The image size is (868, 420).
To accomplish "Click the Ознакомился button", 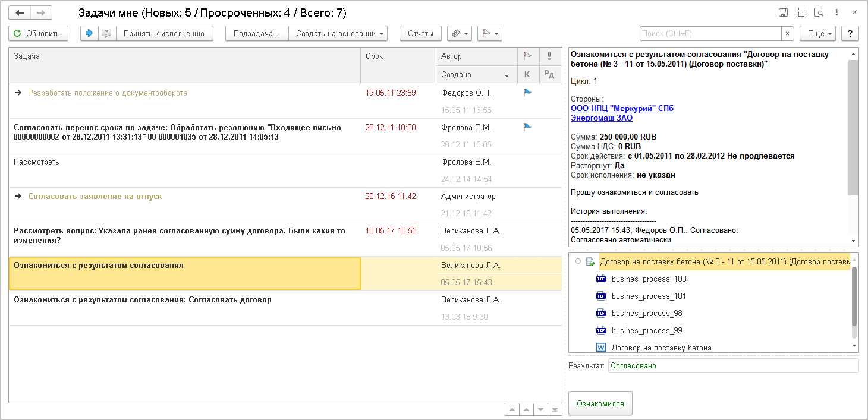I will [600, 403].
